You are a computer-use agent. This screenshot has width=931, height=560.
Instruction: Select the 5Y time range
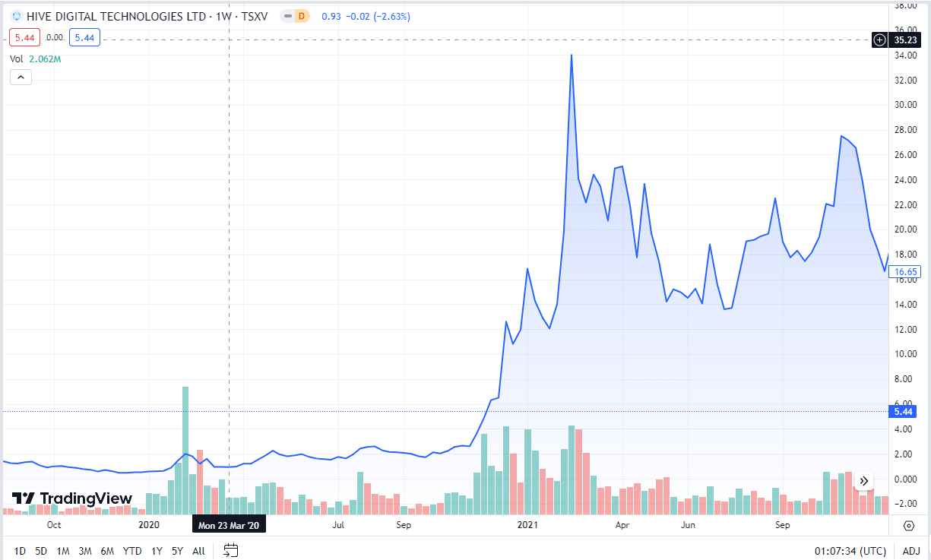click(177, 551)
